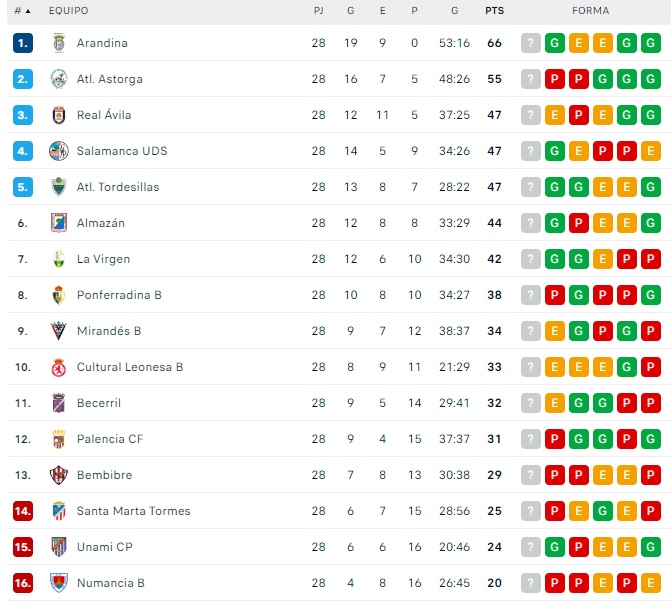The height and width of the screenshot is (605, 671).
Task: Open the Ponferradina B team page
Action: pos(119,295)
